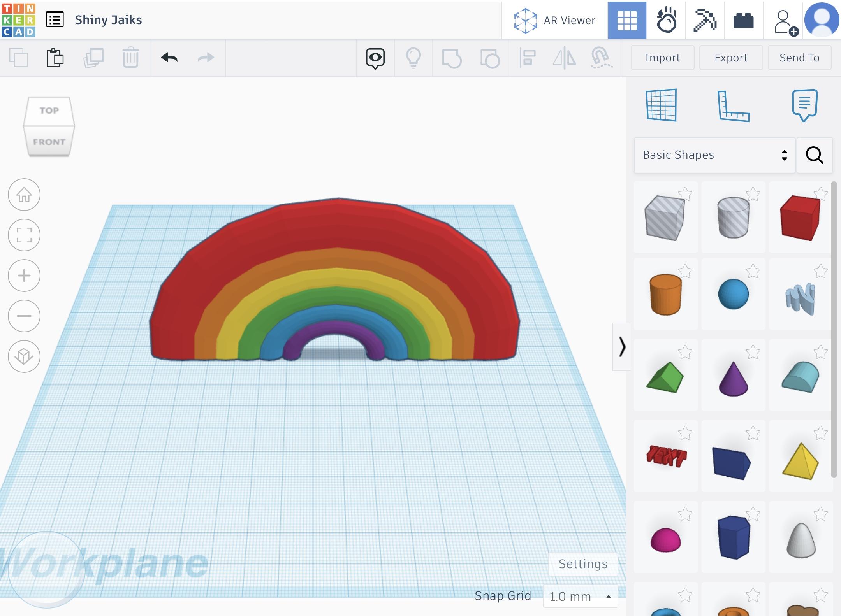
Task: Open the Notes tool
Action: (804, 105)
